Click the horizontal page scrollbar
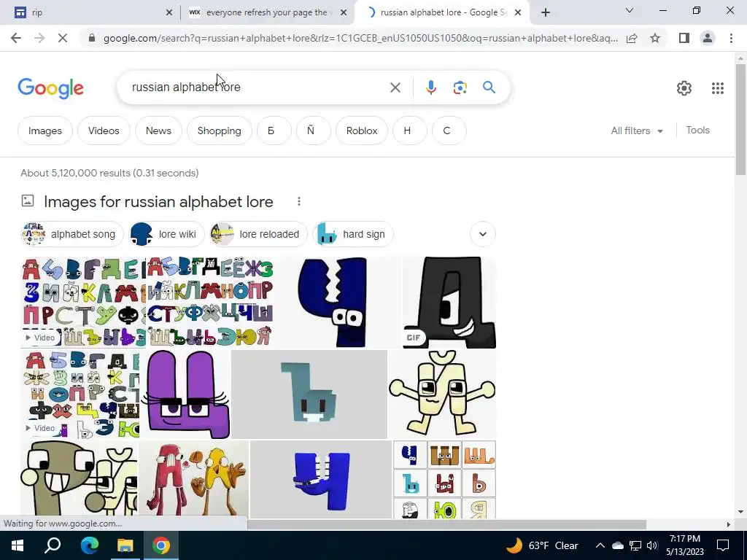 pos(446,524)
